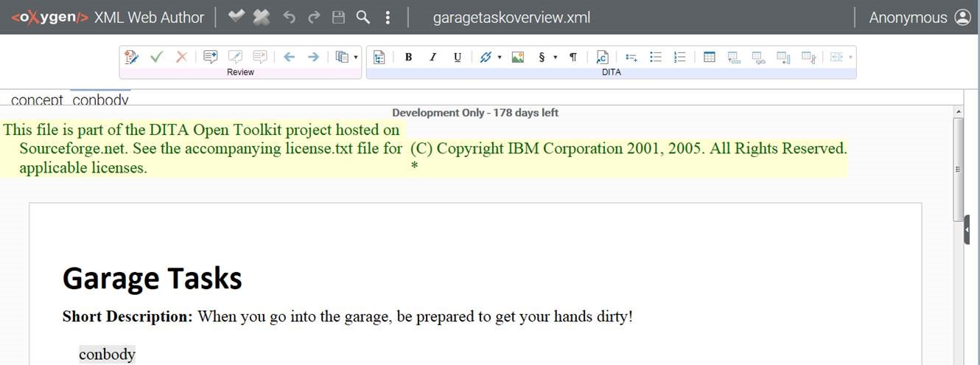Toggle track changes in Review toolbar

point(132,57)
